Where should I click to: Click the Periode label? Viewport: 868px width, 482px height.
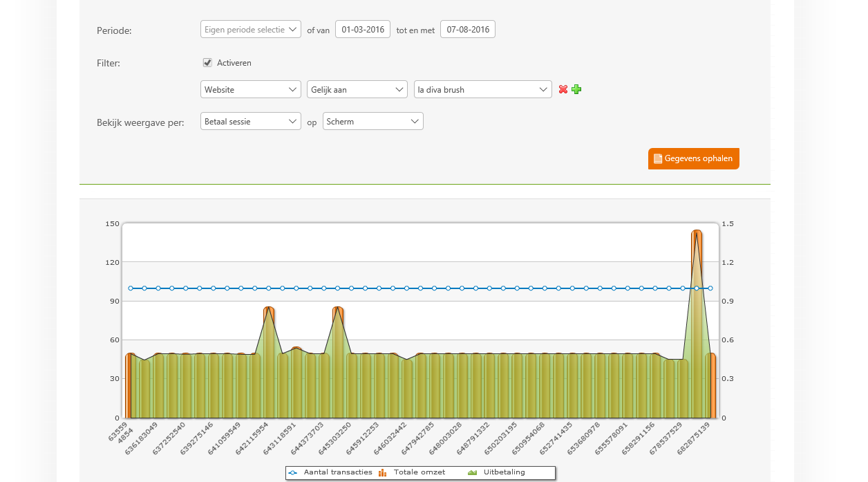(114, 30)
